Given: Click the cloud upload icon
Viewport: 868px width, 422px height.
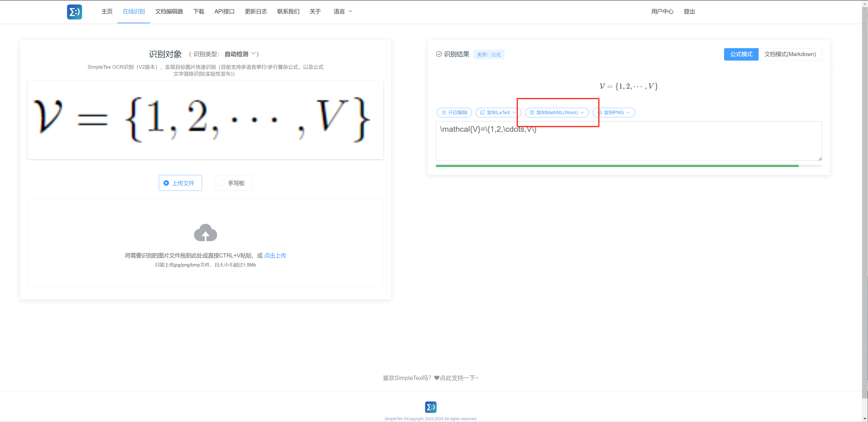Looking at the screenshot, I should (x=205, y=233).
